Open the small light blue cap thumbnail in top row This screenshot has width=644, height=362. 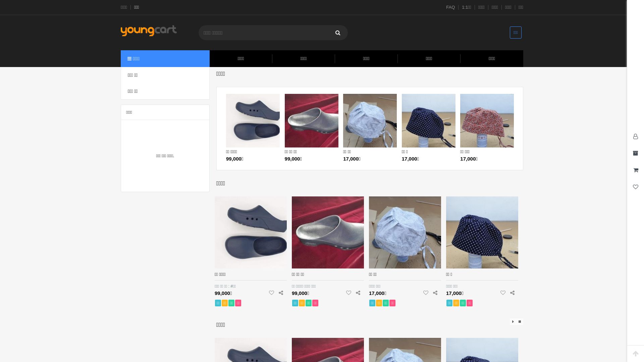tap(370, 121)
